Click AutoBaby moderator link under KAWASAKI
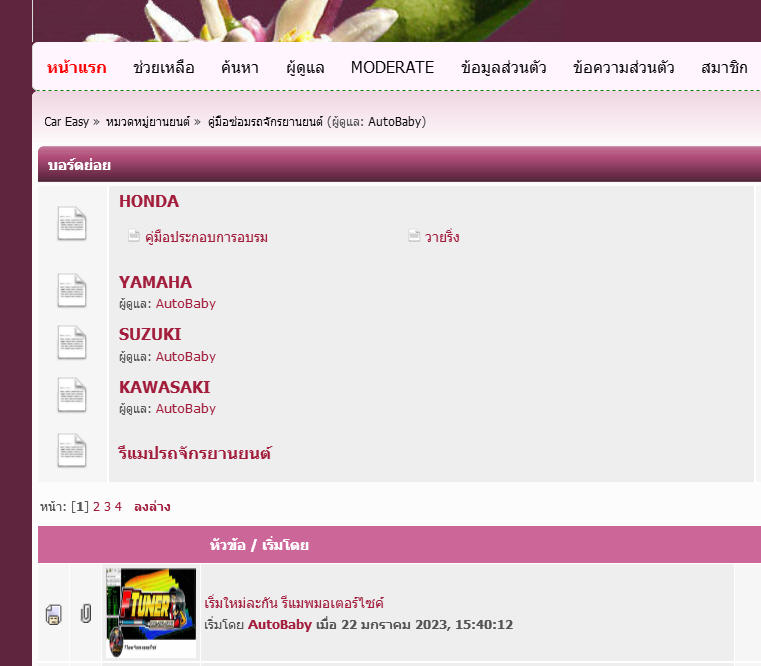The image size is (761, 666). pyautogui.click(x=185, y=408)
